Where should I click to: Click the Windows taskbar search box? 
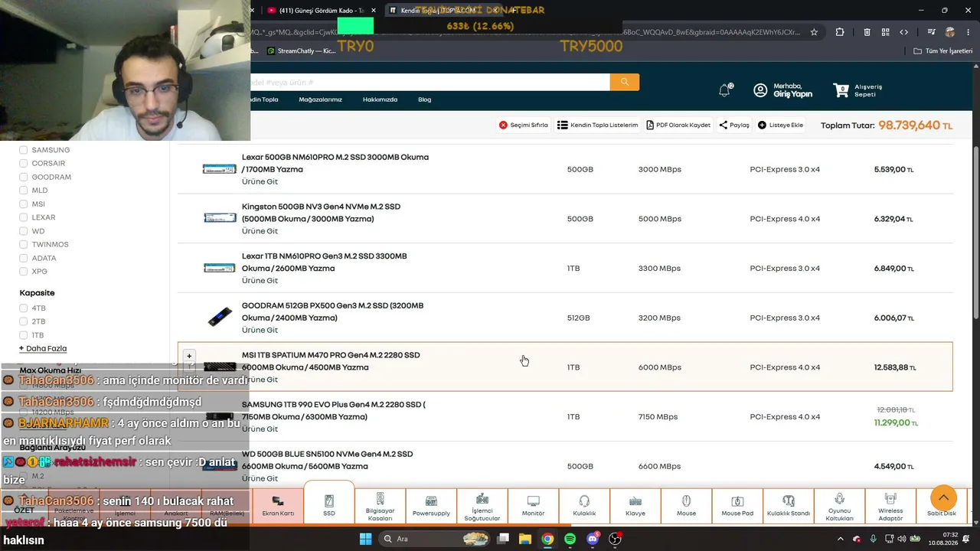(x=435, y=539)
